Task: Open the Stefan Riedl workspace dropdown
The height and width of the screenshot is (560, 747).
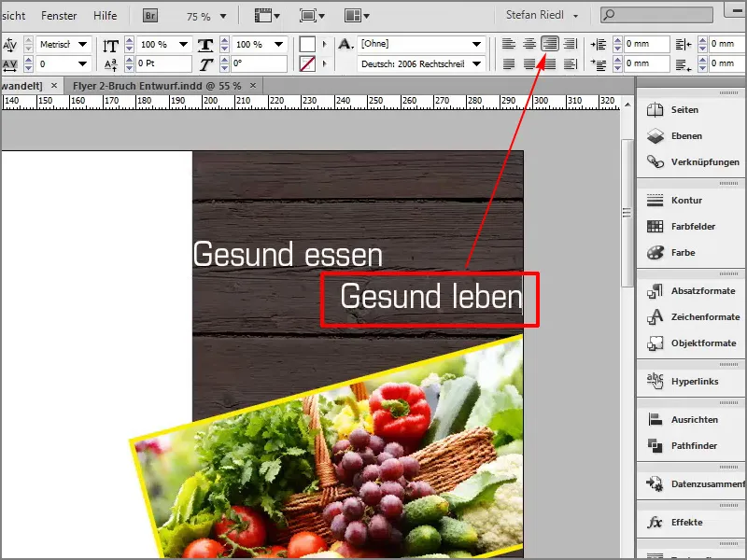Action: point(543,15)
